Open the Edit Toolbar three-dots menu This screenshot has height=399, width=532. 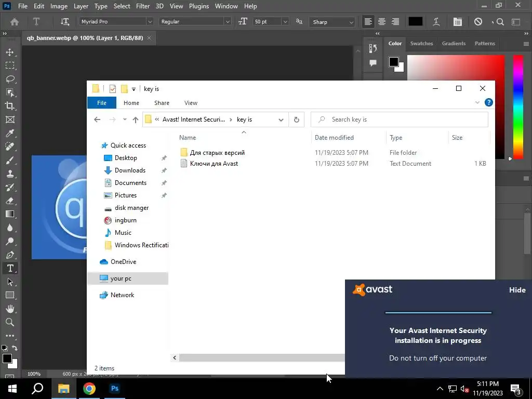[x=10, y=336]
